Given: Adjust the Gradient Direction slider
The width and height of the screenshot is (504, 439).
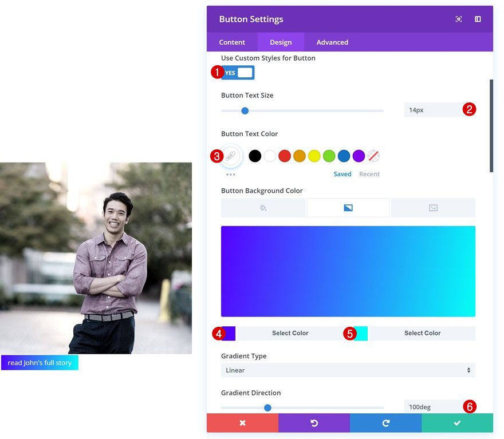Looking at the screenshot, I should pos(267,407).
